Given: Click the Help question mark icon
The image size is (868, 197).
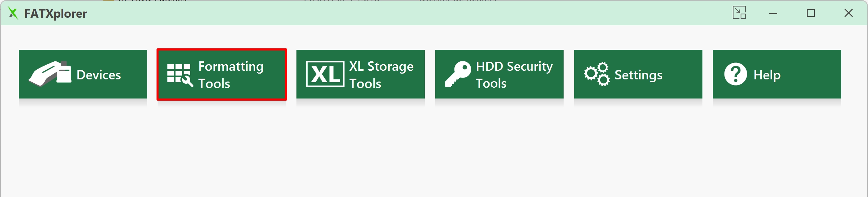Looking at the screenshot, I should 736,74.
